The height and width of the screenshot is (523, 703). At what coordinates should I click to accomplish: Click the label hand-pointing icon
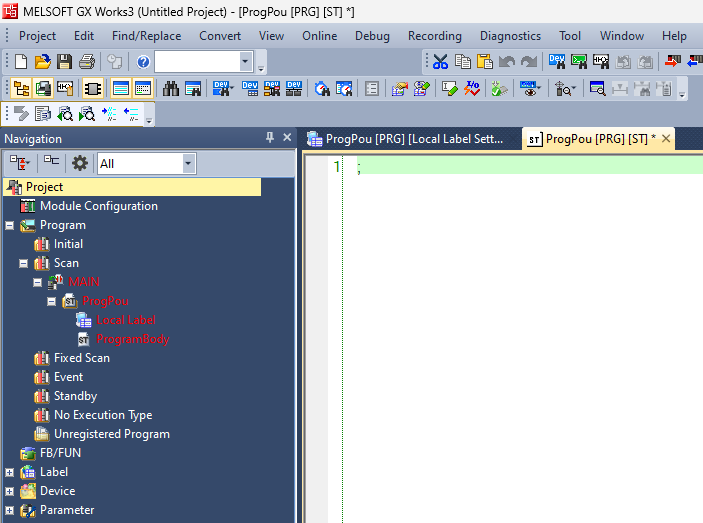coord(399,88)
